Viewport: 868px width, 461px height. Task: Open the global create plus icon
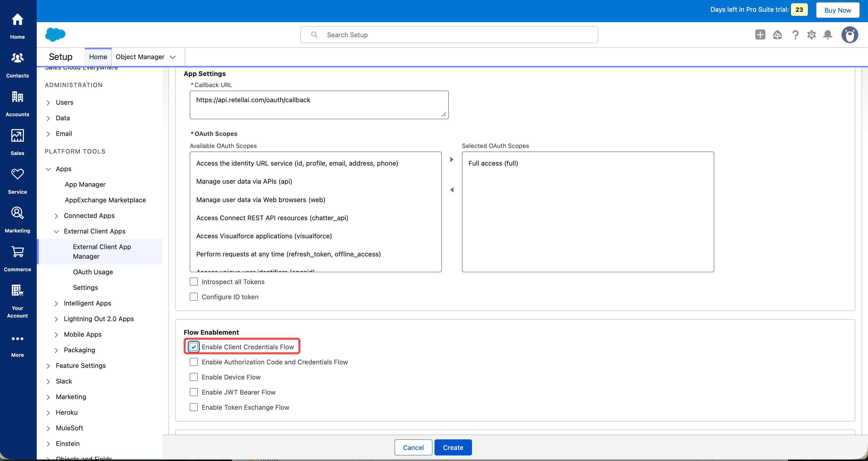click(760, 35)
